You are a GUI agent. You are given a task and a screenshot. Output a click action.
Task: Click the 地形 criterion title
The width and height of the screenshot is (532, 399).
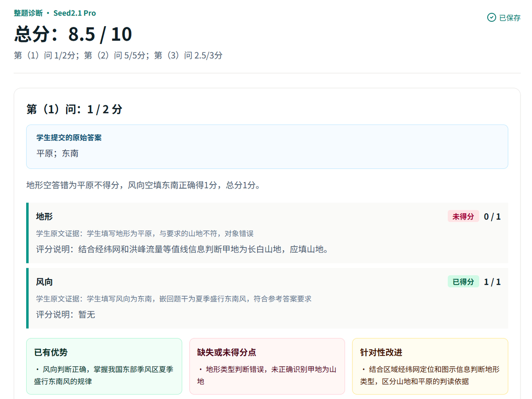pyautogui.click(x=44, y=216)
